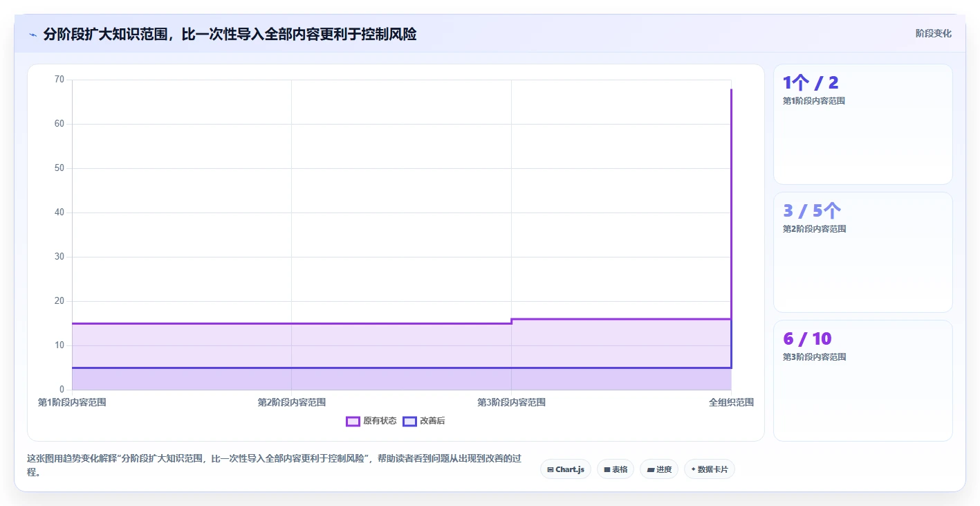Click the 第1阶段内容范围 x-axis label
Image resolution: width=980 pixels, height=506 pixels.
tap(72, 402)
